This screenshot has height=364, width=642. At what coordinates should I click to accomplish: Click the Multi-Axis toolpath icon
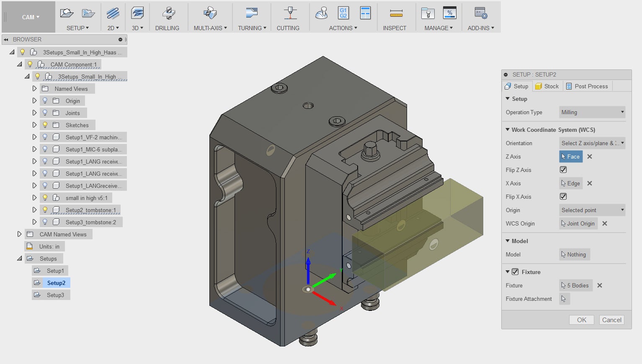pyautogui.click(x=210, y=14)
